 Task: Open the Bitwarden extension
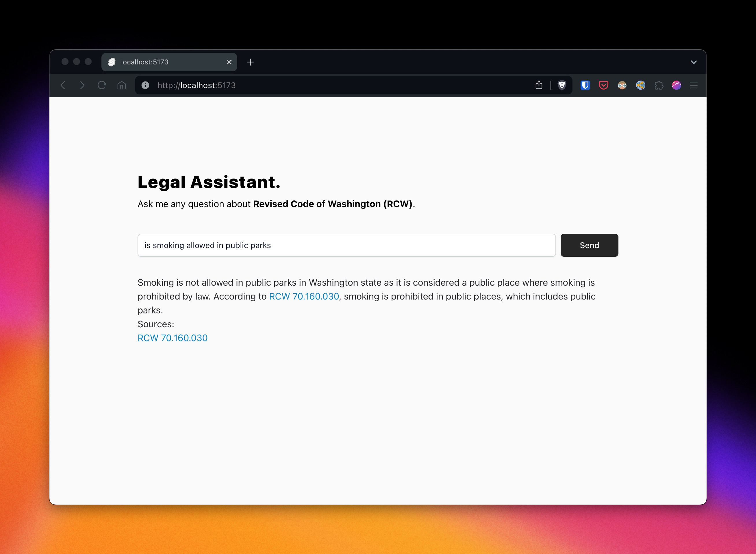click(585, 85)
